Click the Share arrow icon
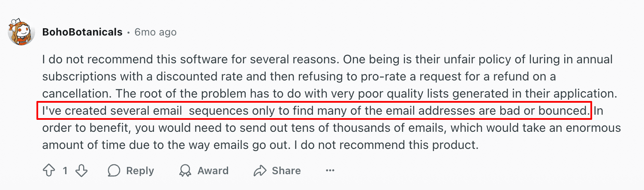The image size is (644, 190). pos(260,171)
